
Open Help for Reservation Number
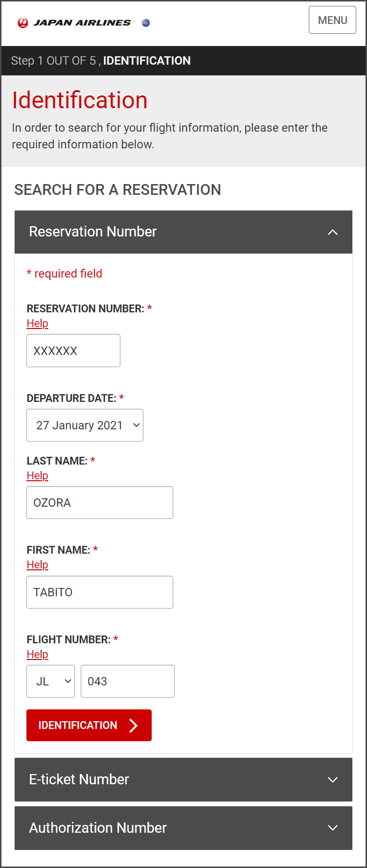pyautogui.click(x=37, y=323)
